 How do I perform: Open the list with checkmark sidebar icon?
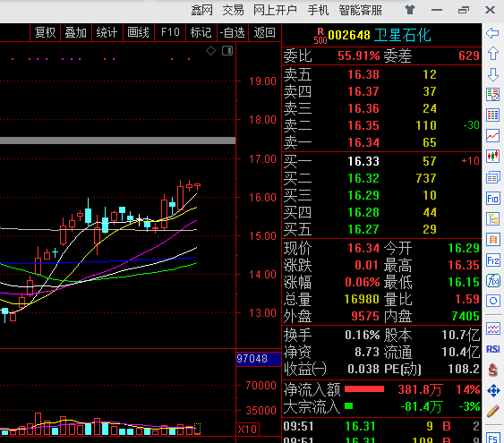[x=492, y=95]
